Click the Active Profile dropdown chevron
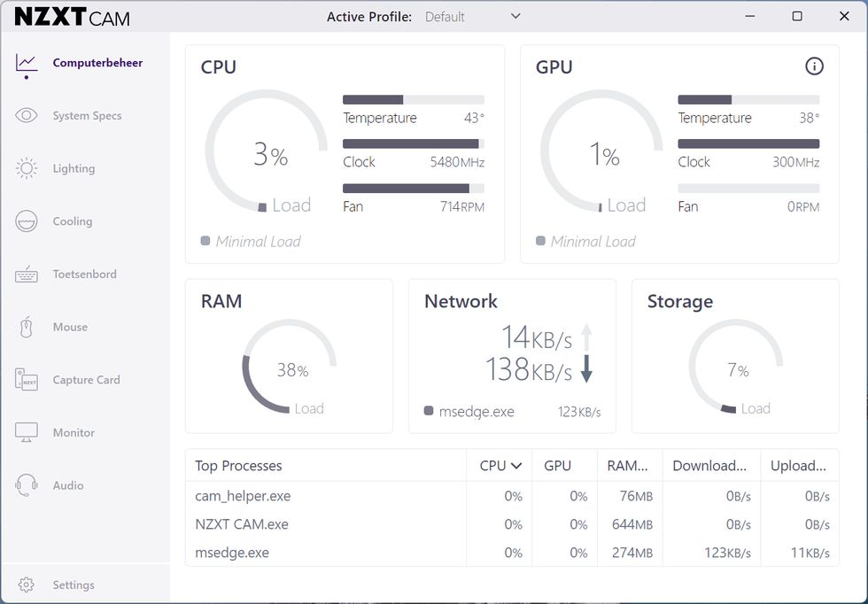The width and height of the screenshot is (868, 604). click(515, 16)
